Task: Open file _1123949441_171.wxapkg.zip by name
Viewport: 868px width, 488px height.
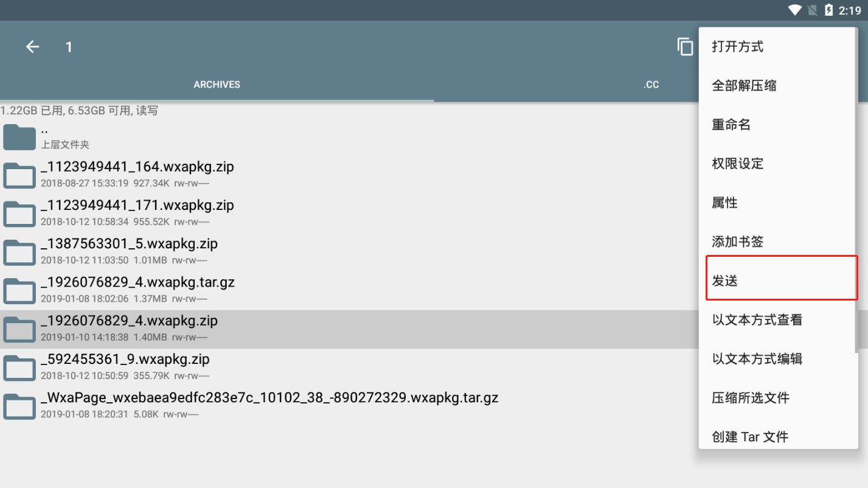Action: pyautogui.click(x=137, y=205)
